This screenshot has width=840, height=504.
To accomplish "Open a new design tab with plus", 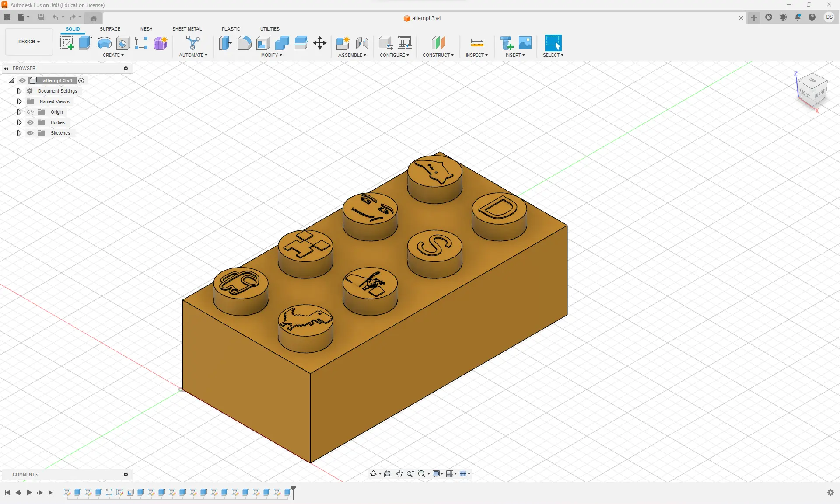I will (754, 17).
